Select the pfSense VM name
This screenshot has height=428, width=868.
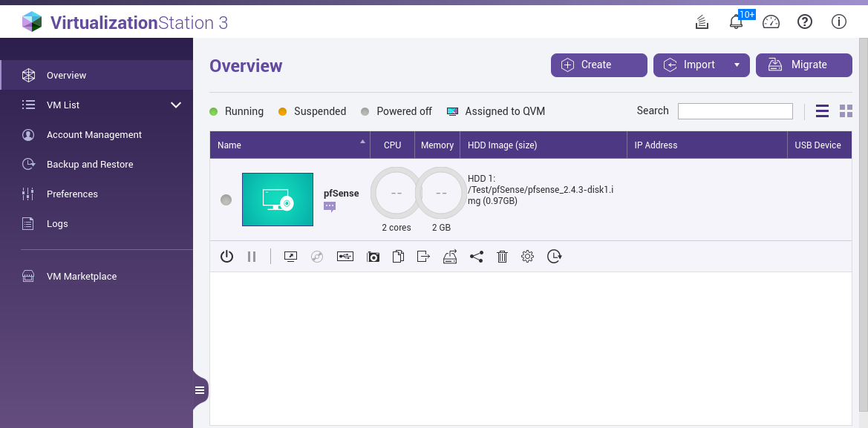coord(341,194)
